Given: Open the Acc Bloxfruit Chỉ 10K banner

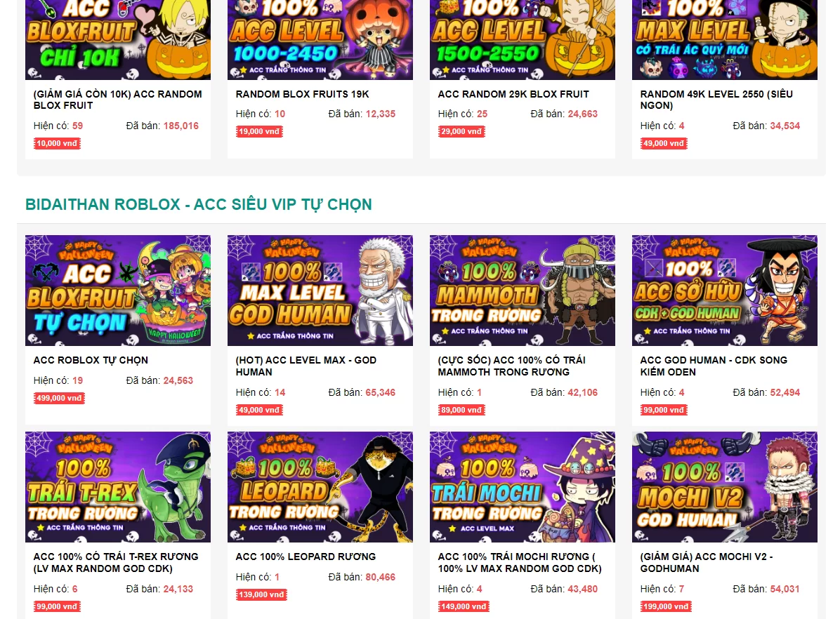Looking at the screenshot, I should click(118, 39).
